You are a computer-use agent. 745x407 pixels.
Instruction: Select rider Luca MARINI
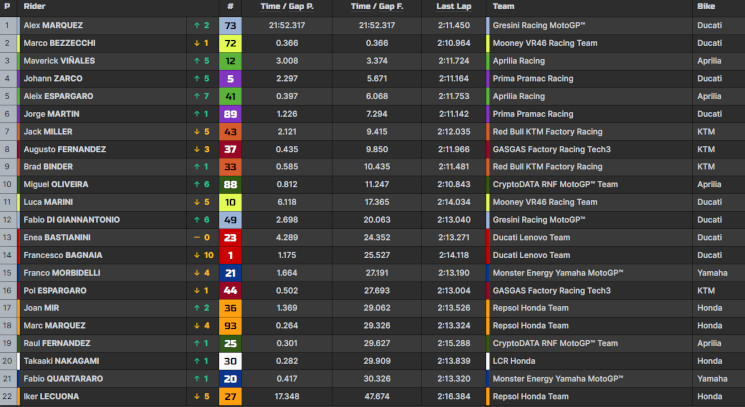click(x=48, y=202)
